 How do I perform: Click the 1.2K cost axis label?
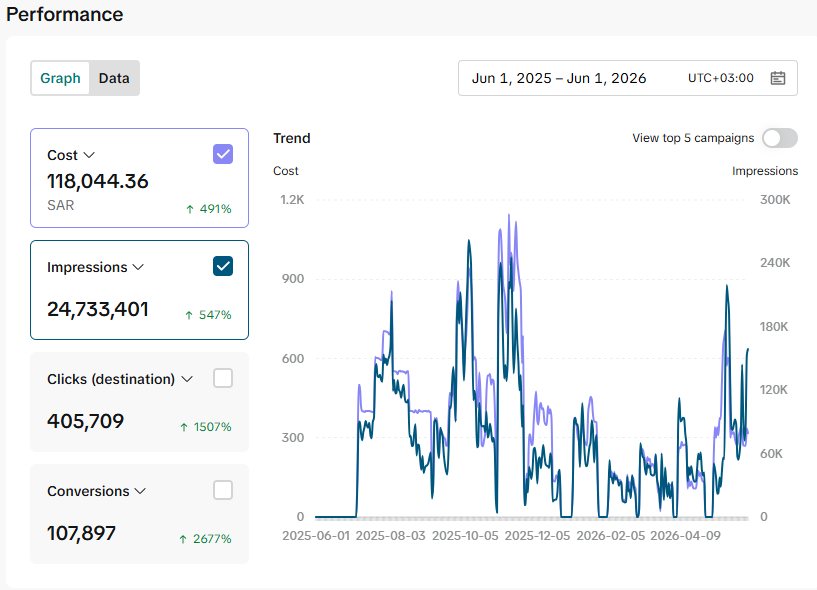(x=292, y=200)
